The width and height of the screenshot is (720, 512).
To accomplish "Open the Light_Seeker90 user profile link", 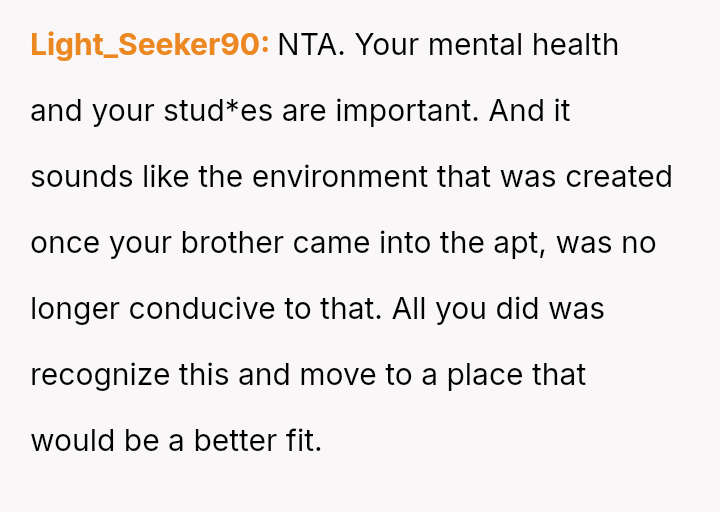I will (x=150, y=45).
